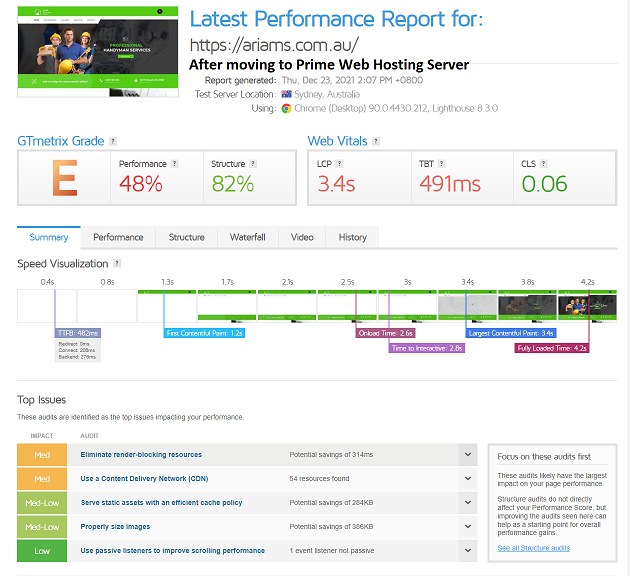The width and height of the screenshot is (630, 583).
Task: Click the TTFB 482ms marker
Action: [x=78, y=333]
